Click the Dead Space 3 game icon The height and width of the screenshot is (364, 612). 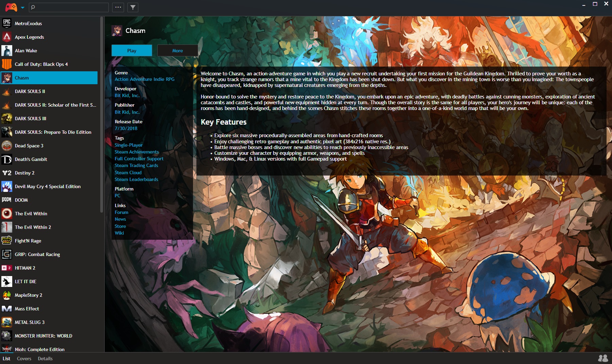point(7,146)
